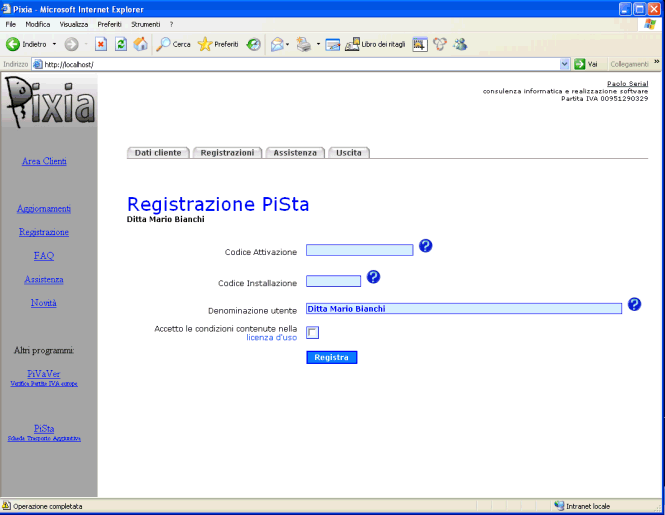Open Libro dei ritagli toolbar item

pos(375,44)
